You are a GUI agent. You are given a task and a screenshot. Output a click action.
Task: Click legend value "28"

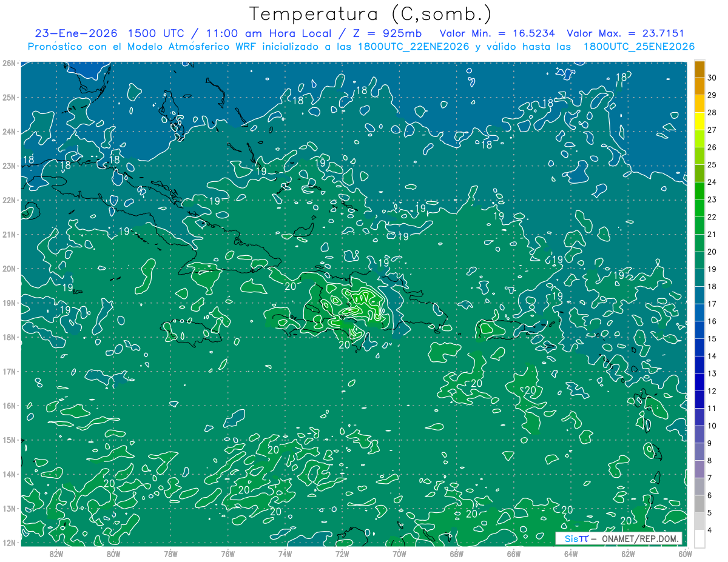(x=712, y=113)
